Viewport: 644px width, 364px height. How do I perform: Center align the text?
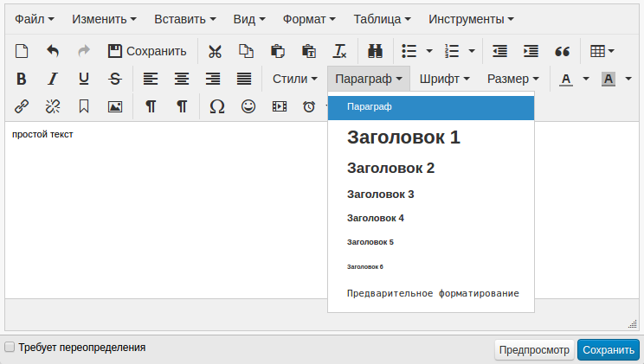182,79
